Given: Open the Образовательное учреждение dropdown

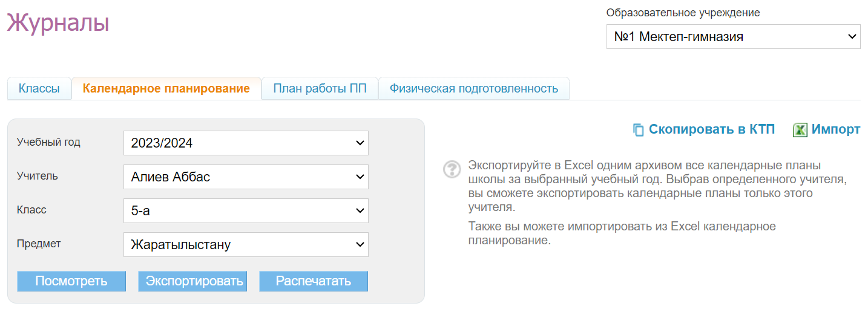Looking at the screenshot, I should coord(733,37).
